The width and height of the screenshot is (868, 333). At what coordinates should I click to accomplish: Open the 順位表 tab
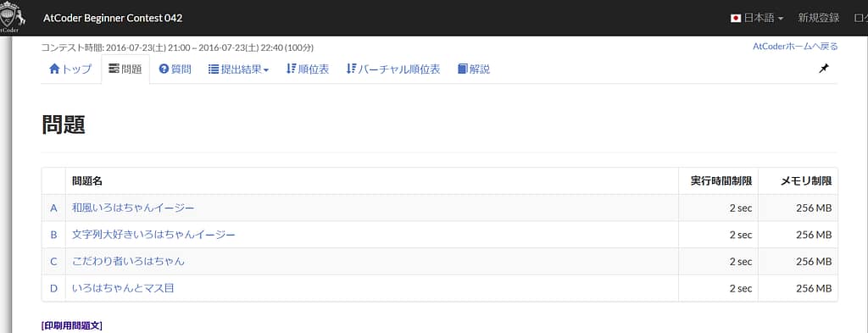click(308, 69)
